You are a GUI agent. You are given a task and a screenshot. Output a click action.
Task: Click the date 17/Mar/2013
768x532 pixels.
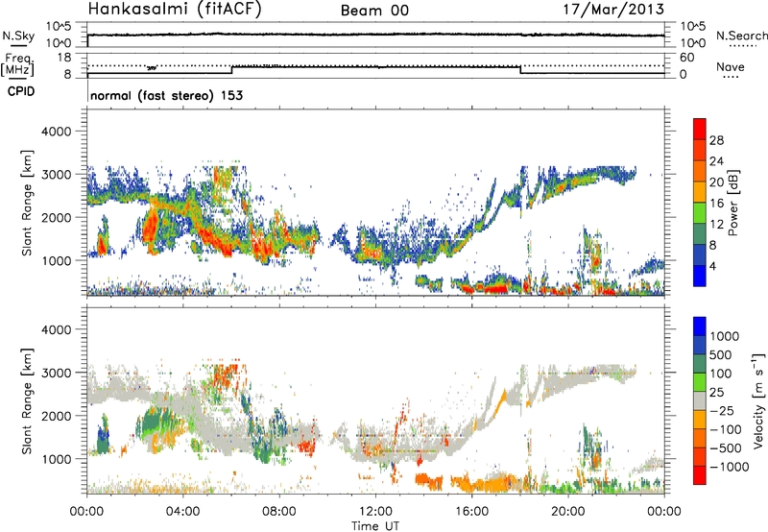pyautogui.click(x=613, y=9)
